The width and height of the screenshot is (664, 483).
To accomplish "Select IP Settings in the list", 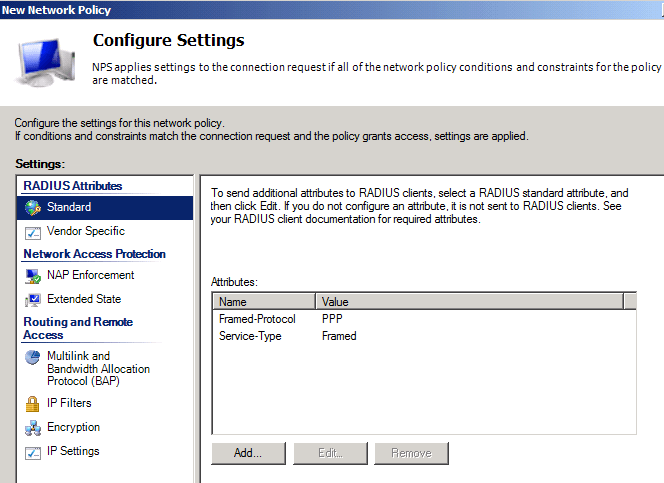I will (73, 451).
